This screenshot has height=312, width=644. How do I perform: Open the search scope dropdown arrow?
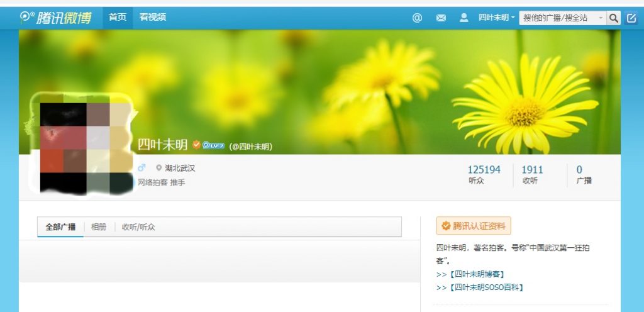coord(601,18)
